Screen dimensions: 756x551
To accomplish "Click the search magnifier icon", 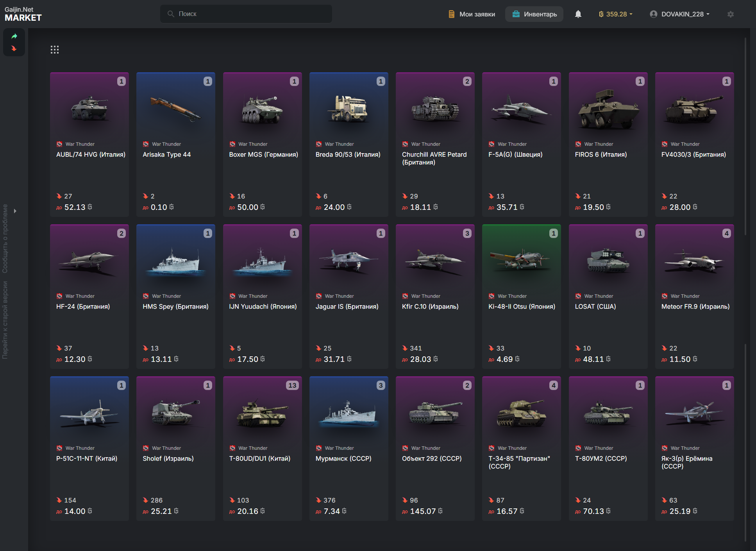I will (171, 14).
